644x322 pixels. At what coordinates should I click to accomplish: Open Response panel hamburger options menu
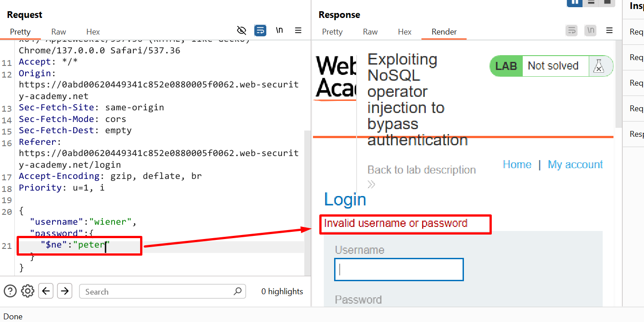click(609, 30)
